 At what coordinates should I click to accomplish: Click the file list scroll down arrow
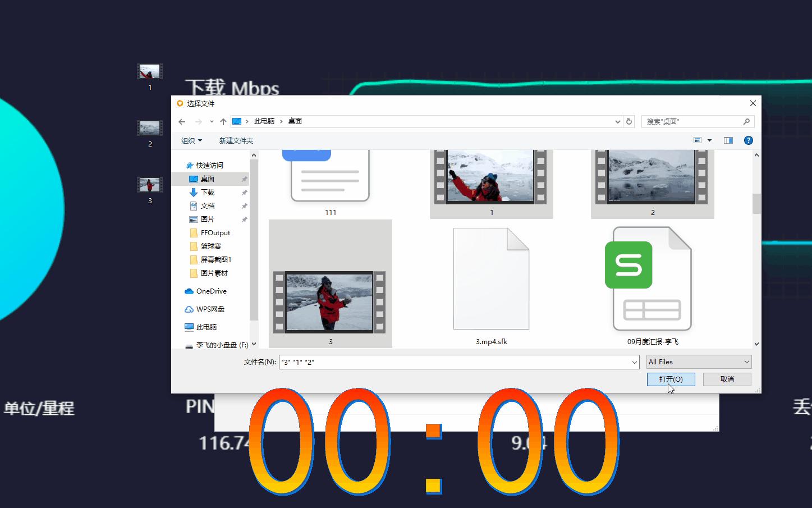click(756, 344)
